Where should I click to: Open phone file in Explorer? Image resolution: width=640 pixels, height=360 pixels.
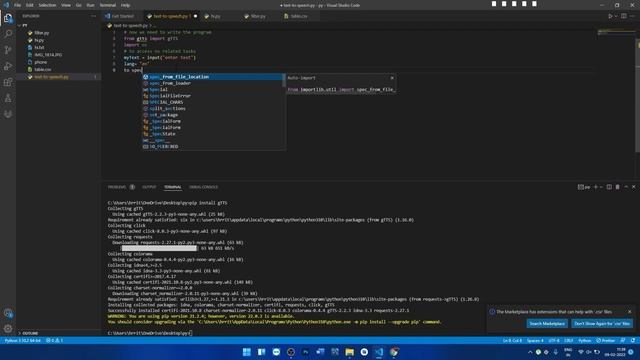point(59,62)
